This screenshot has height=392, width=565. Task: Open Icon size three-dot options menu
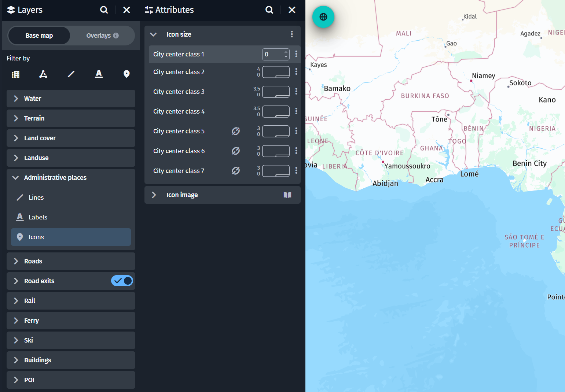pos(292,34)
